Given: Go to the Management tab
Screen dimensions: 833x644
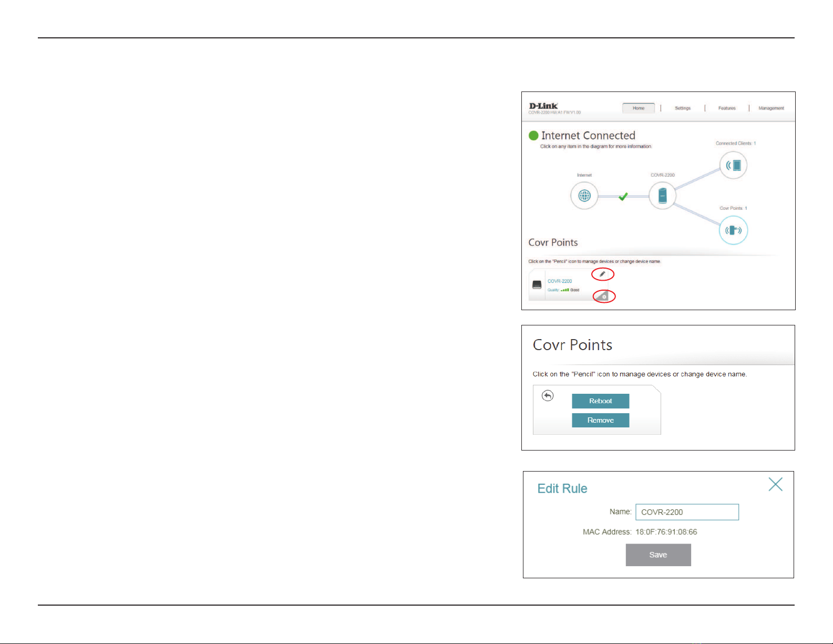Looking at the screenshot, I should coord(771,108).
